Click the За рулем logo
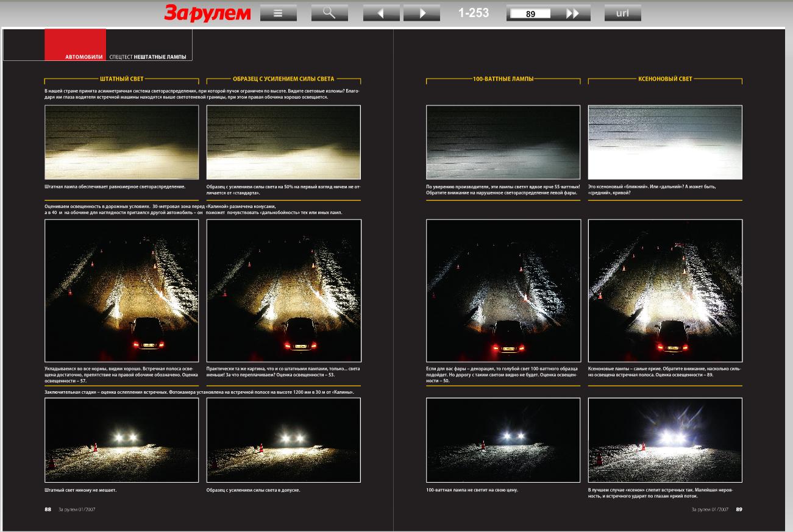This screenshot has width=793, height=532. (207, 13)
